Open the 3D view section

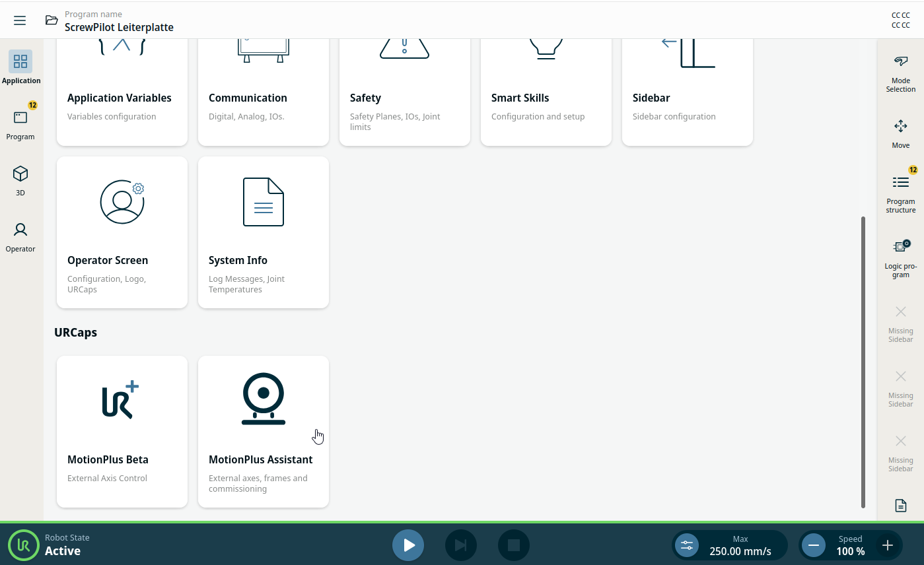coord(20,180)
